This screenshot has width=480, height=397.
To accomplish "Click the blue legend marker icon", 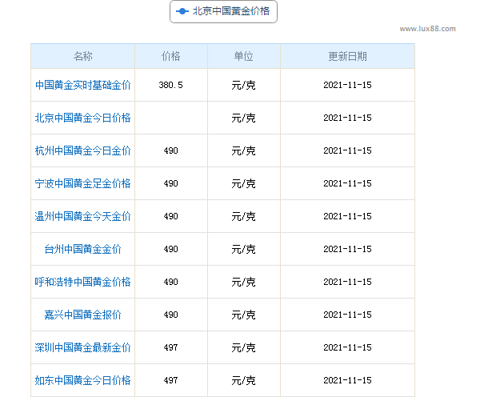I will pos(182,11).
